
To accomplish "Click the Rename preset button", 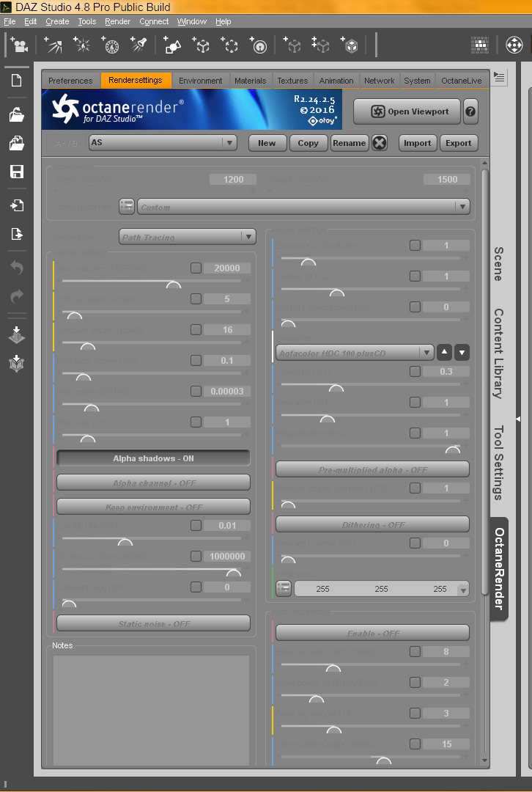I will tap(350, 143).
